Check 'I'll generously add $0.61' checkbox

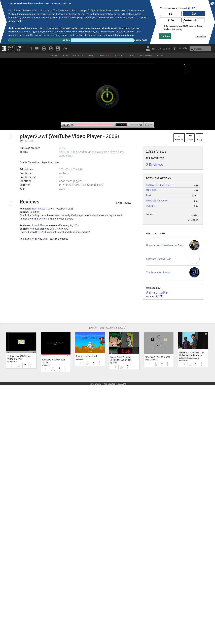(x=162, y=26)
